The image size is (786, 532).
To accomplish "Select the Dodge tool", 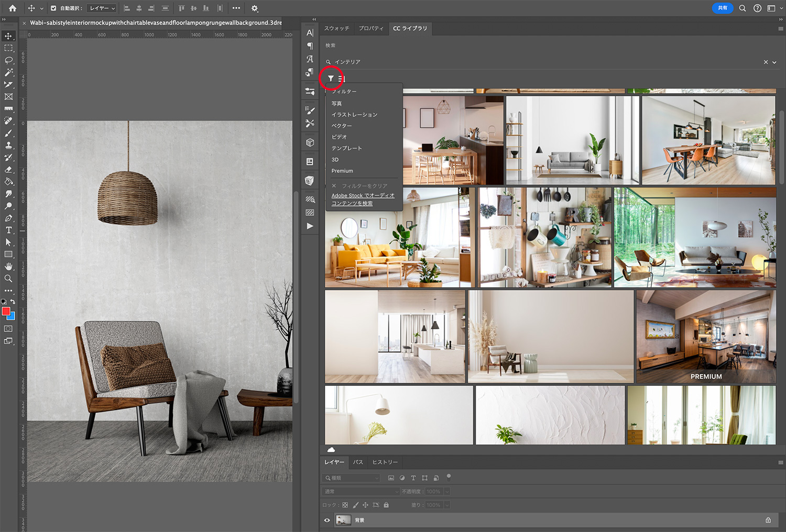I will click(x=8, y=206).
